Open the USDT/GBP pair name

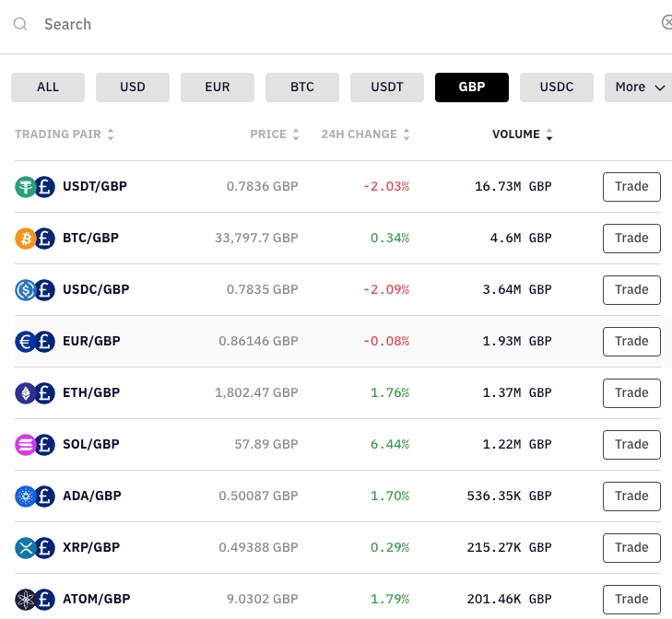pos(95,186)
